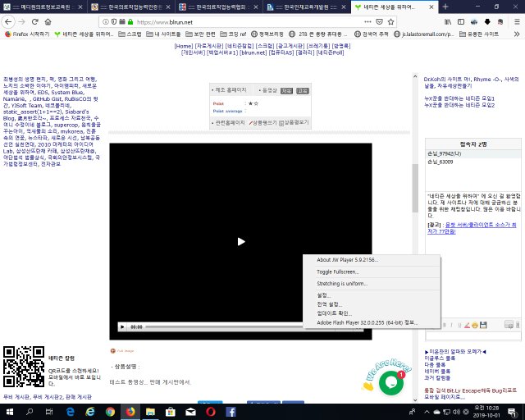The image size is (525, 420).
Task: Select the 고화 high quality video button
Action: 303,91
